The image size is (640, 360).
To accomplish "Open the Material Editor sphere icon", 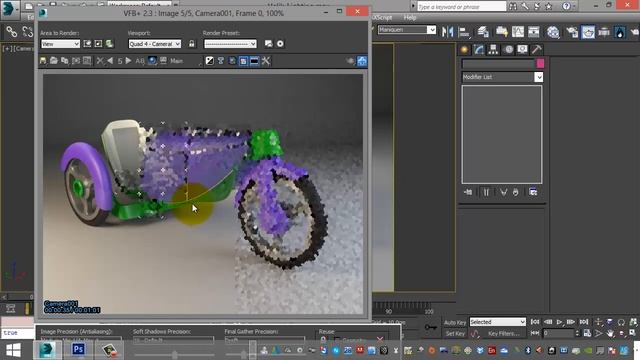I will coord(553,32).
